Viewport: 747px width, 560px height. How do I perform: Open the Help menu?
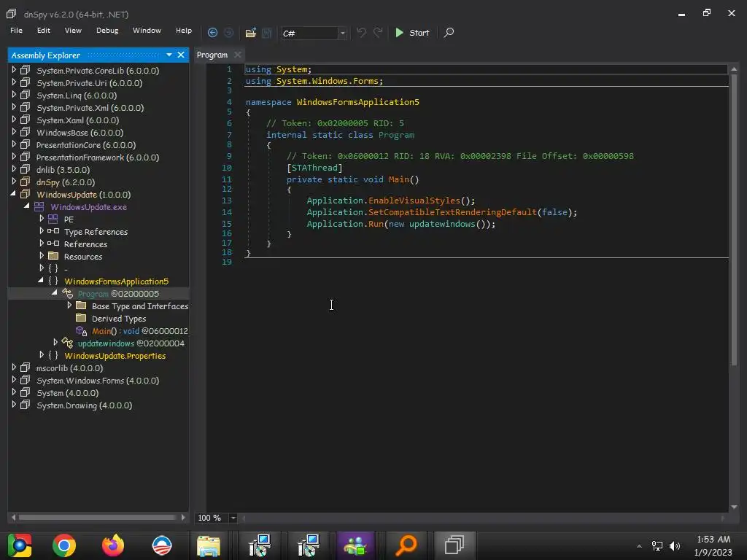click(183, 30)
